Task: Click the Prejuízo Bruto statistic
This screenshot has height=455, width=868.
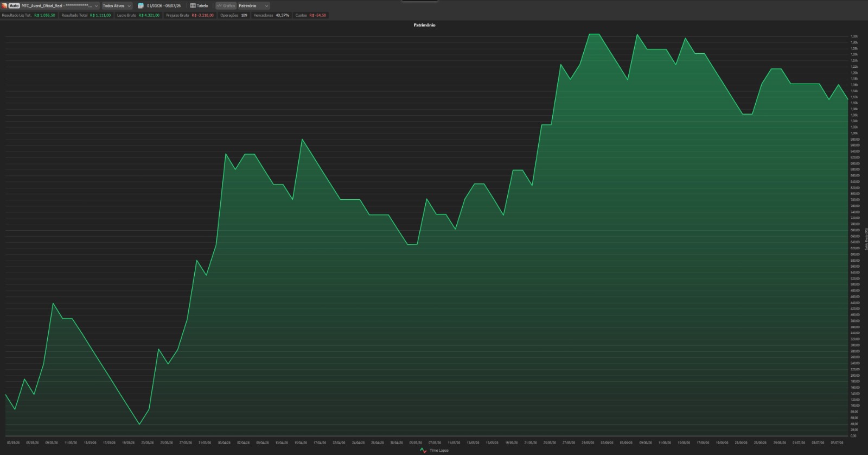Action: click(190, 15)
